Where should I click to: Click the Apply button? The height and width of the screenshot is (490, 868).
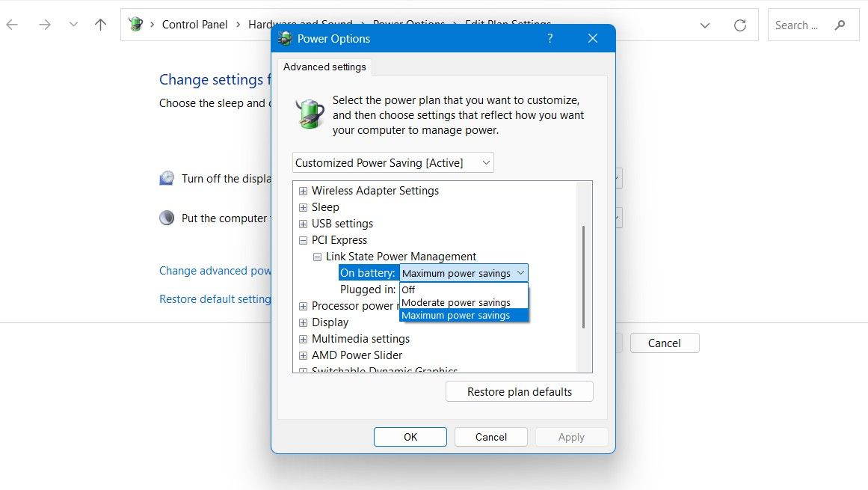571,437
